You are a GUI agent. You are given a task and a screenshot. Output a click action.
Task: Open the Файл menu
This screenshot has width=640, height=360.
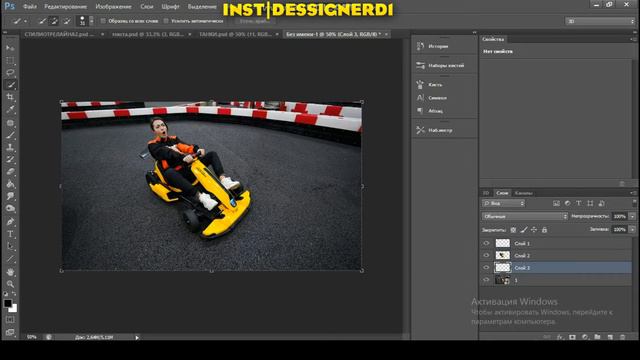pyautogui.click(x=30, y=7)
